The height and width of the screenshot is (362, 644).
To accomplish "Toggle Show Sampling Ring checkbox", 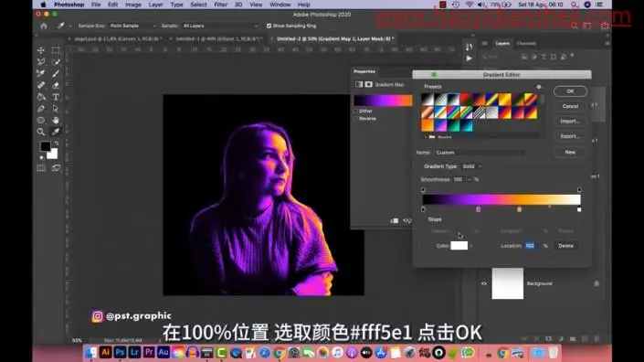I will [269, 26].
